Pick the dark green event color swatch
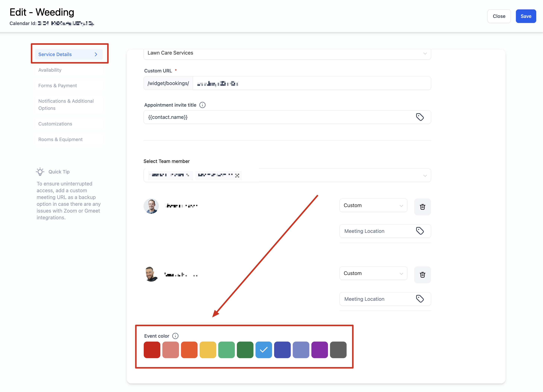543x392 pixels. click(x=245, y=350)
